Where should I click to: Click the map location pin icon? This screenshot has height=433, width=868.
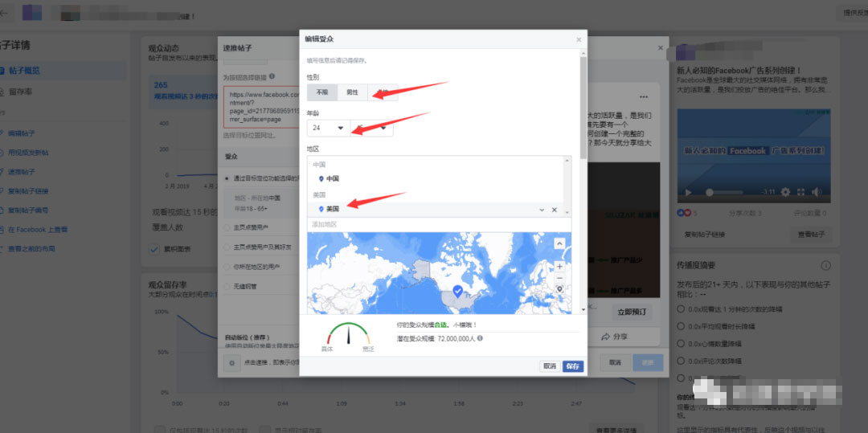[x=559, y=289]
